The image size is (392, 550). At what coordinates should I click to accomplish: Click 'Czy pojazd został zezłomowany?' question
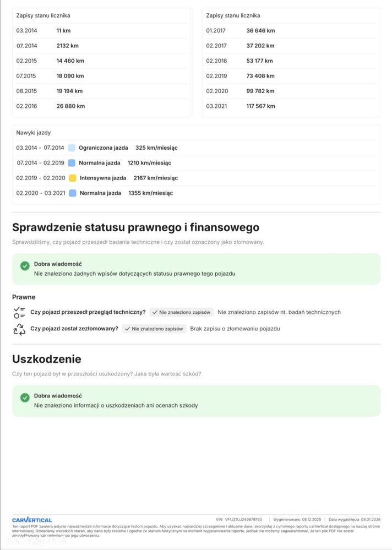(74, 329)
